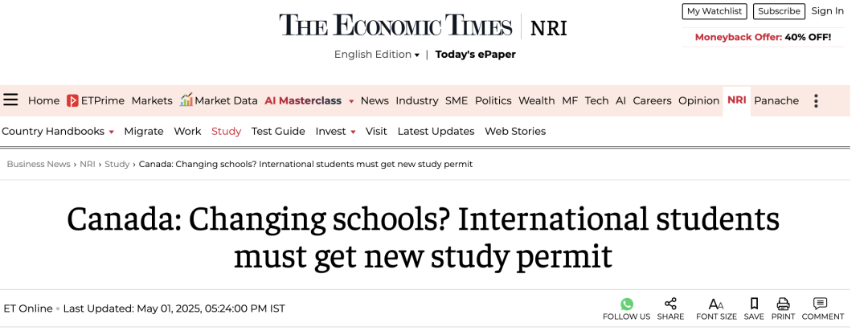Save article with bookmark icon
The width and height of the screenshot is (868, 335).
754,304
